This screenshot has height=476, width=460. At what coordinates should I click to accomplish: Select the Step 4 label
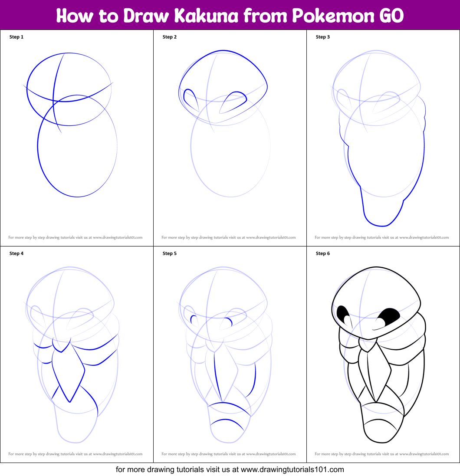(16, 253)
